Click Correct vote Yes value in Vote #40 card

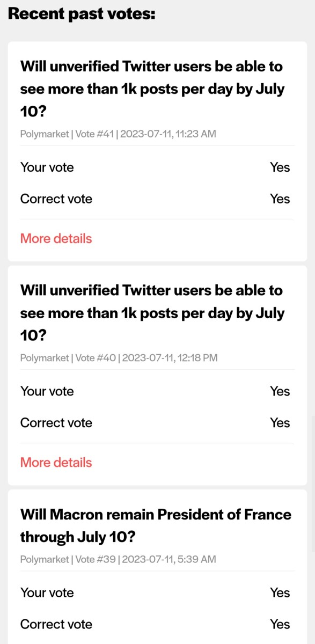tap(280, 423)
